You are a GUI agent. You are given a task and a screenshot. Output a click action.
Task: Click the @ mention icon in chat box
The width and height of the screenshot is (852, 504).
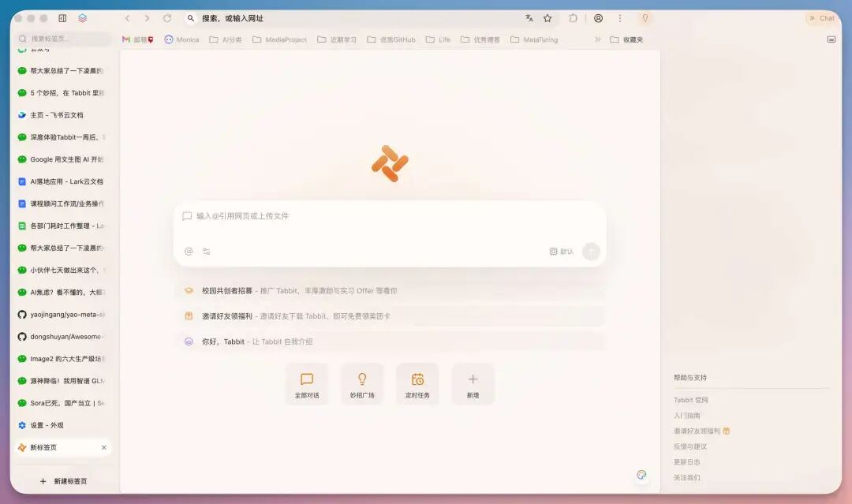tap(189, 252)
